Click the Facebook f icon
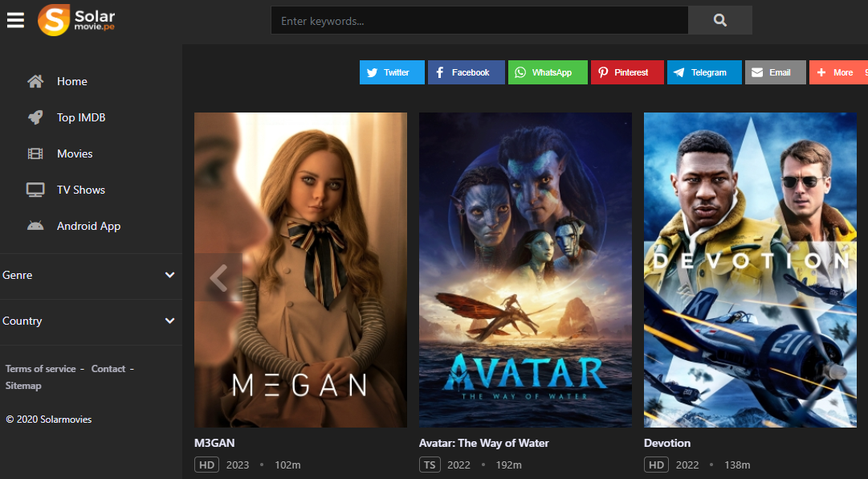Screen dimensions: 868x479 coord(439,72)
